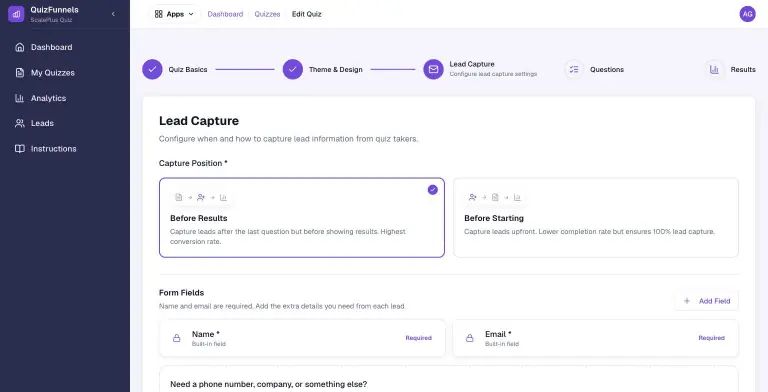Click the Dashboard home icon in sidebar
768x392 pixels.
coord(20,48)
